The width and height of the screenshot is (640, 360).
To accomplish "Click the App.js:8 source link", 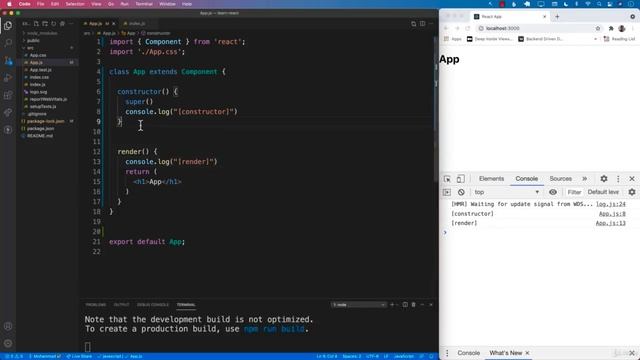I will [x=612, y=213].
